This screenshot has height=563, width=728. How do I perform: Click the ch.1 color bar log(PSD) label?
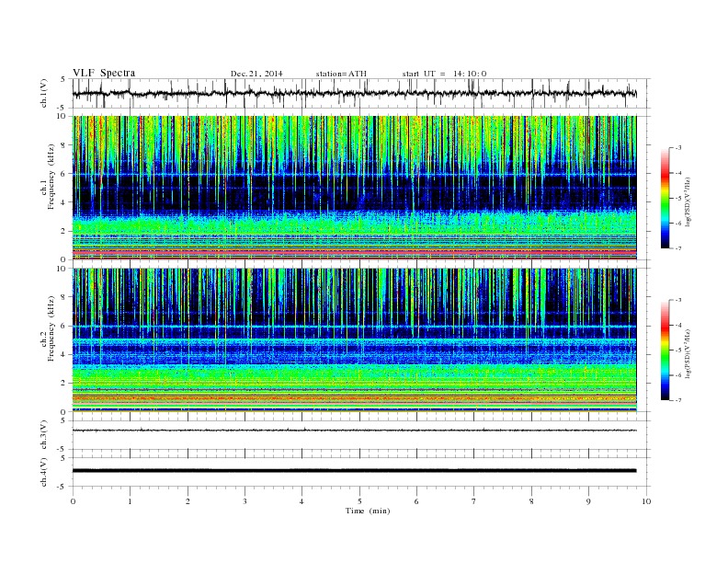tap(688, 201)
